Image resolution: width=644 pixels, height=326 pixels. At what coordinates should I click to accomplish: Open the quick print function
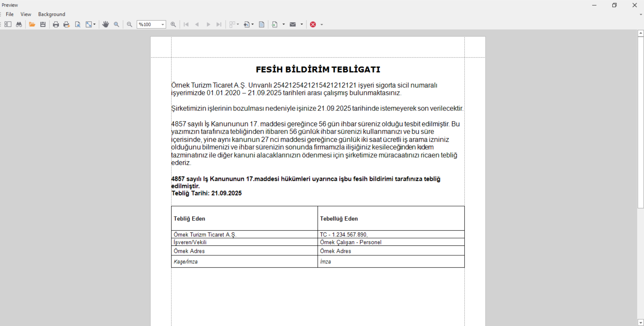click(x=66, y=24)
